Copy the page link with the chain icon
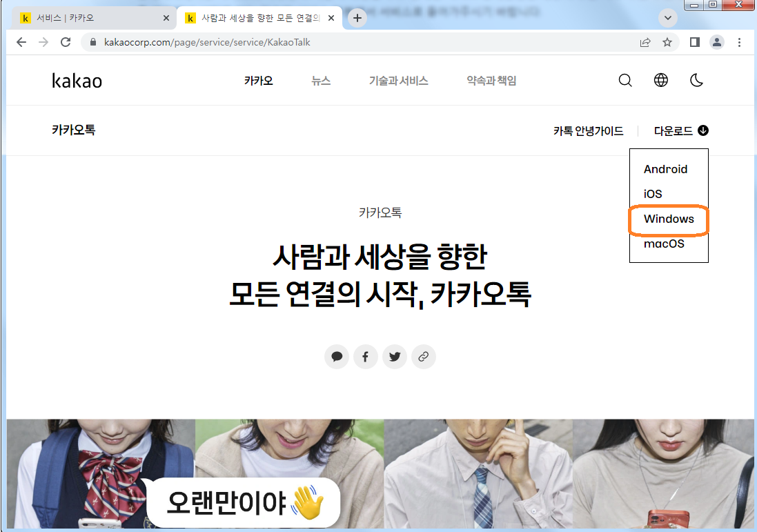This screenshot has height=532, width=757. (424, 357)
